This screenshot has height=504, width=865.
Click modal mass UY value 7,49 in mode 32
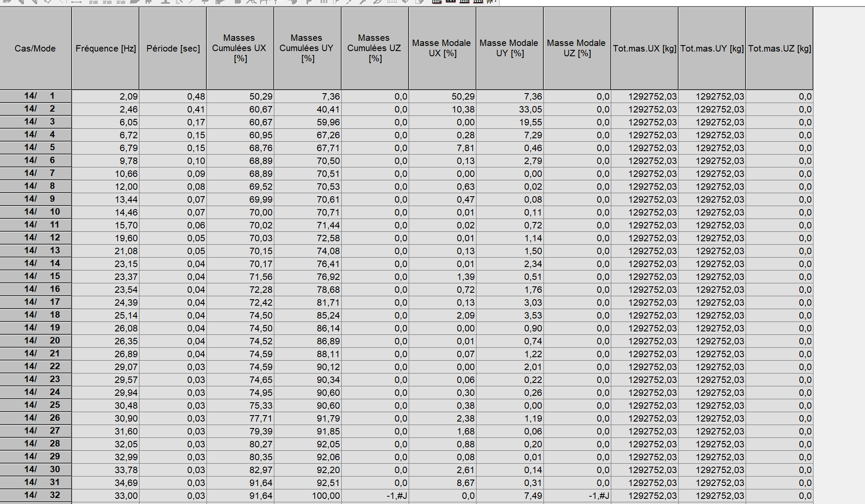[x=510, y=496]
